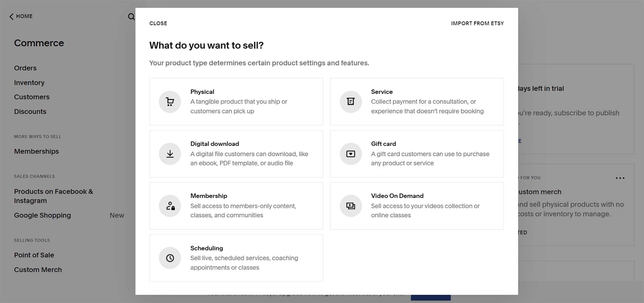
Task: Click the Scheduling clock icon
Action: (170, 258)
